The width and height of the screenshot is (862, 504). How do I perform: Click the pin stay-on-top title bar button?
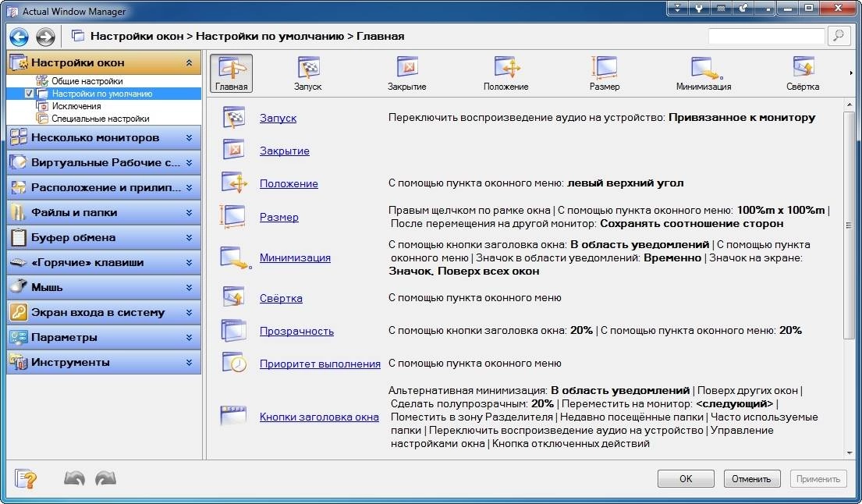pyautogui.click(x=743, y=8)
